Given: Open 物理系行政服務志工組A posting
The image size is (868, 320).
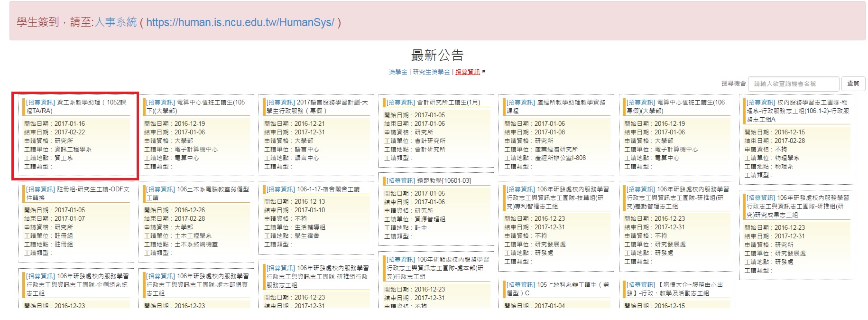Looking at the screenshot, I should click(797, 111).
